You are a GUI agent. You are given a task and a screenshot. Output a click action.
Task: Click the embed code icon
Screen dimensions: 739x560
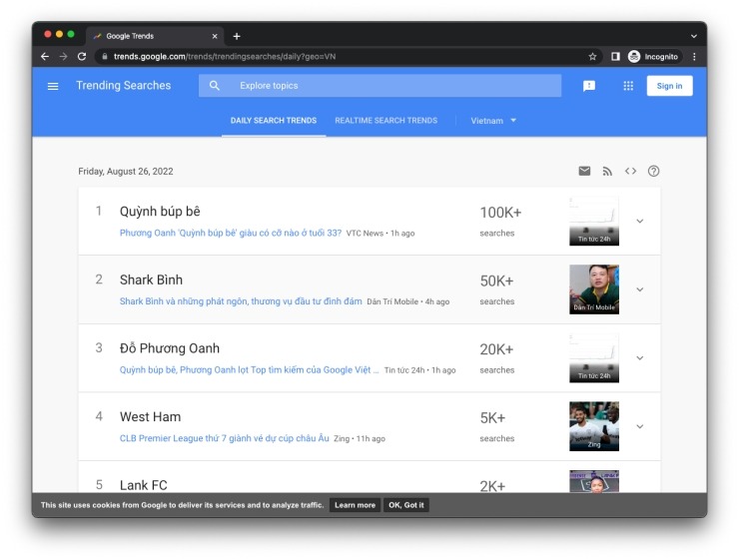point(630,171)
